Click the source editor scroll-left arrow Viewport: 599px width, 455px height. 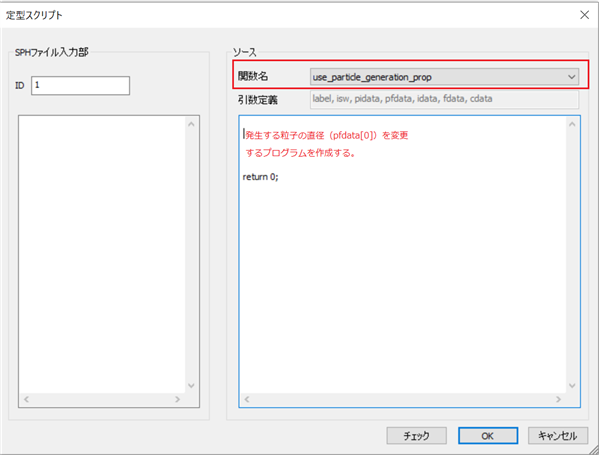point(247,399)
